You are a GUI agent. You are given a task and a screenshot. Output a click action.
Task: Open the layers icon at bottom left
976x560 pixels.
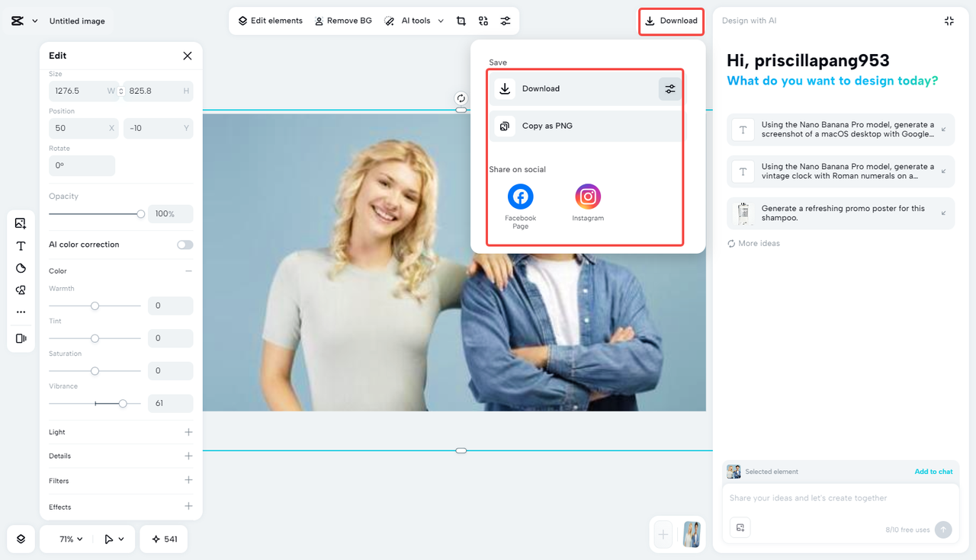21,539
